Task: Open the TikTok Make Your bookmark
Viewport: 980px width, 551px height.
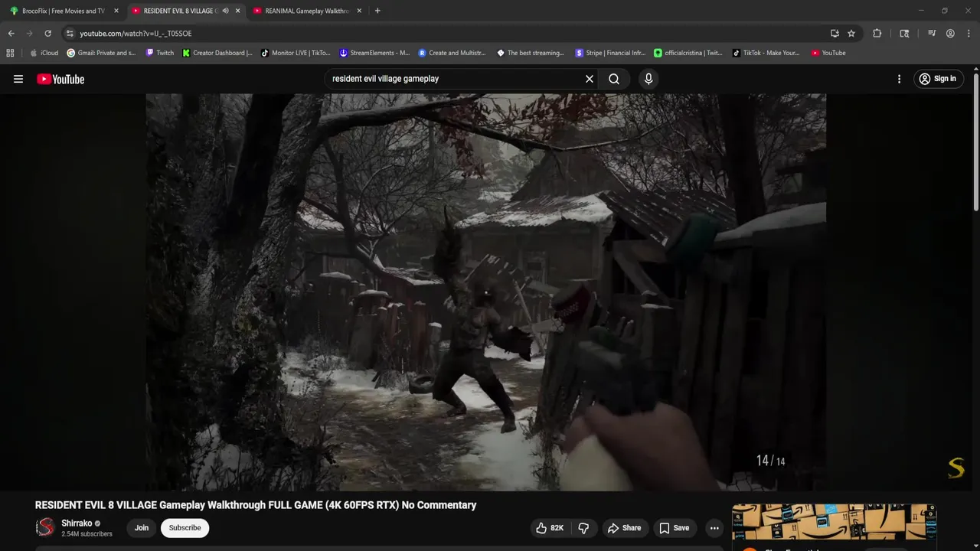Action: click(x=766, y=53)
